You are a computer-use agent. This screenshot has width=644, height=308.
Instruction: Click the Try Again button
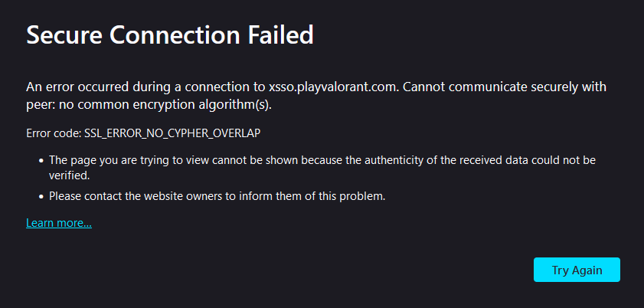(577, 270)
